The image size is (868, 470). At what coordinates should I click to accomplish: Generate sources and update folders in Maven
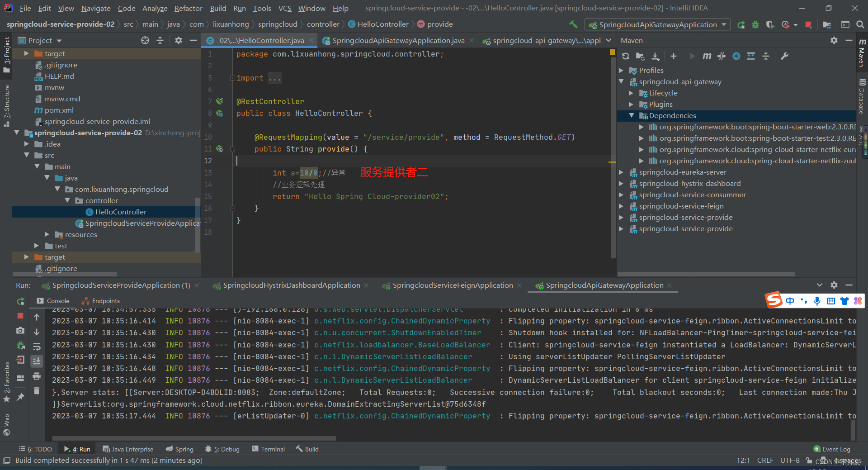pos(640,56)
